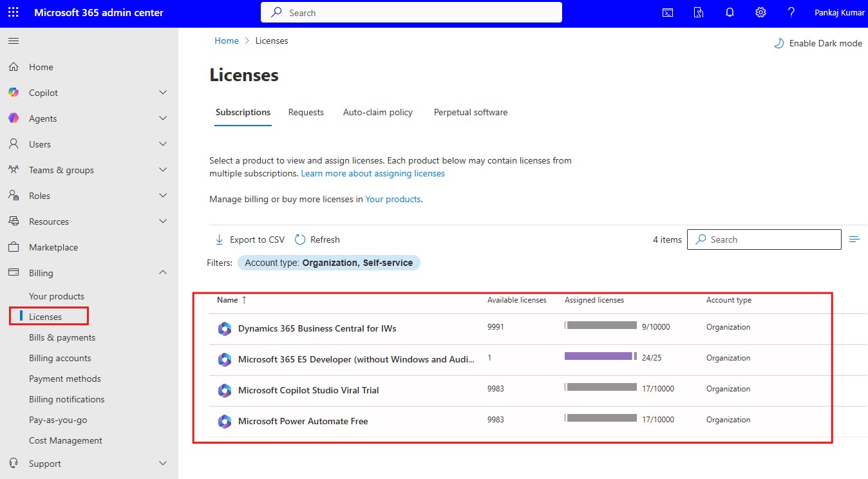
Task: Open the app launcher waffle icon
Action: click(13, 12)
